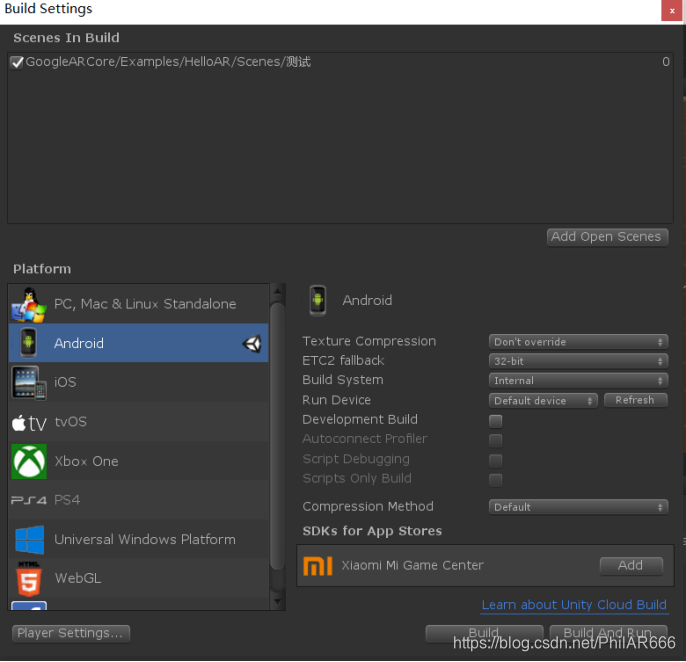Enable the Development Build checkbox
Image resolution: width=686 pixels, height=662 pixels.
(495, 420)
